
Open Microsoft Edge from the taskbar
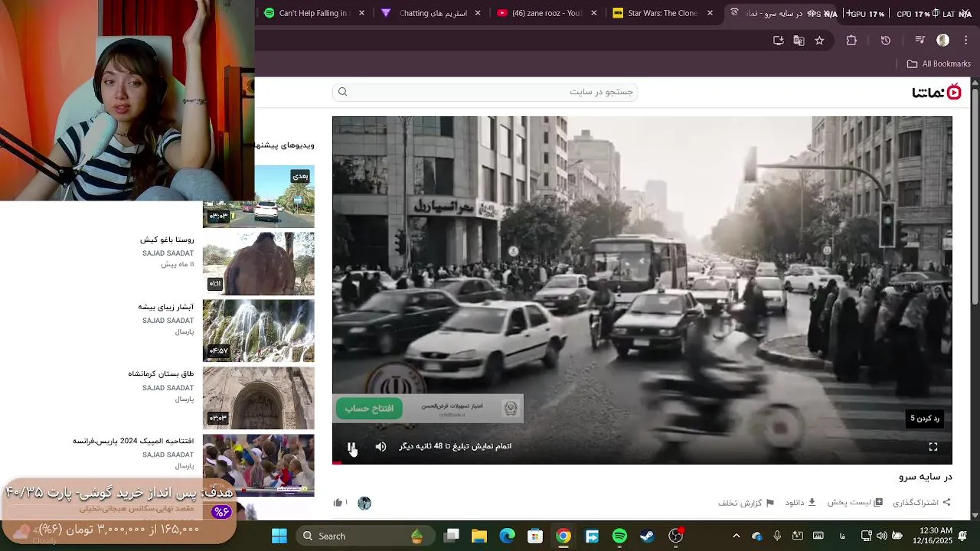(x=508, y=536)
